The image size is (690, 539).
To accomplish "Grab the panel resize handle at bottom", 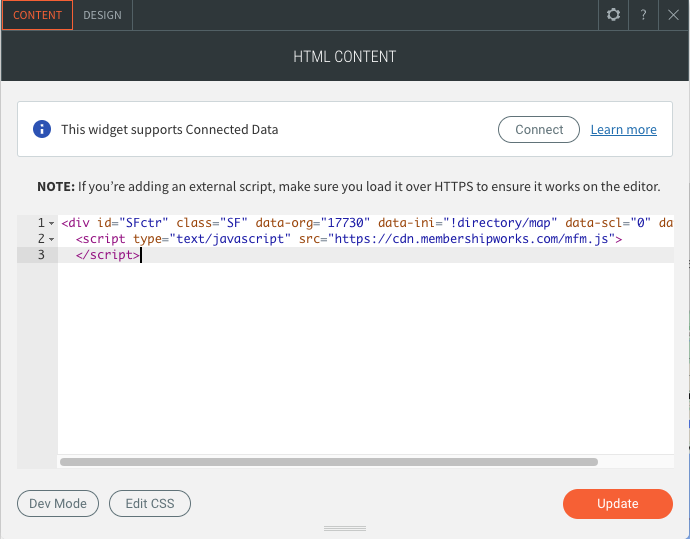I will [345, 528].
